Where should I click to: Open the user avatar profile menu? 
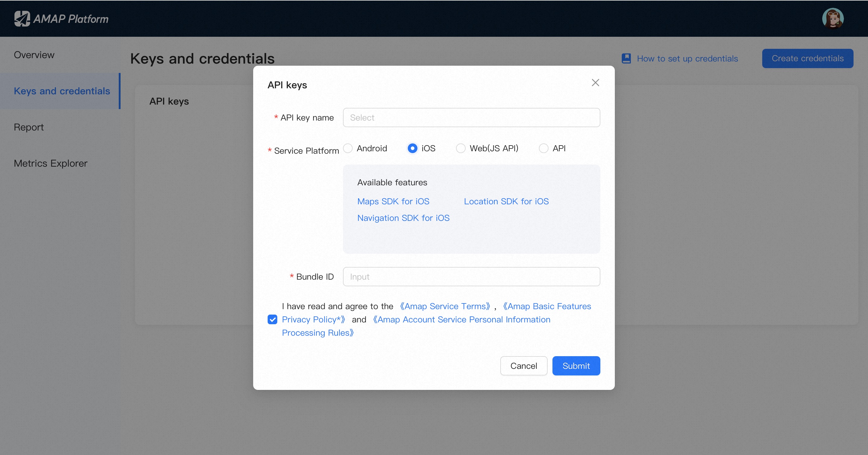click(x=833, y=18)
